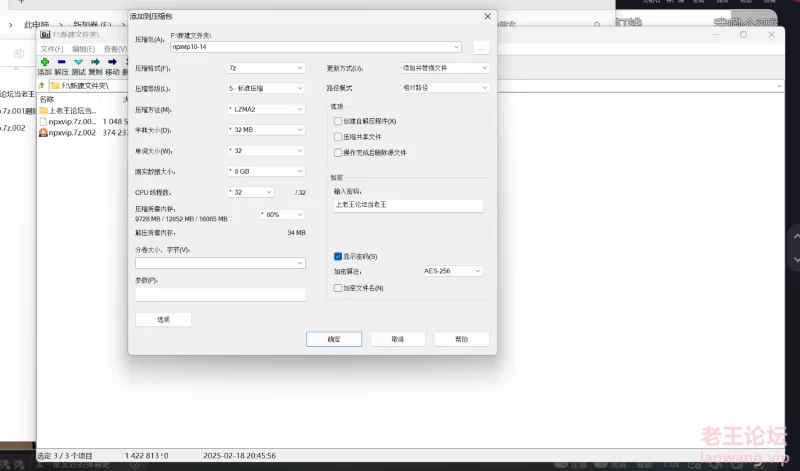Viewport: 800px width, 471px height.
Task: Enable 创建自解压程序(X) checkbox
Action: tap(338, 121)
